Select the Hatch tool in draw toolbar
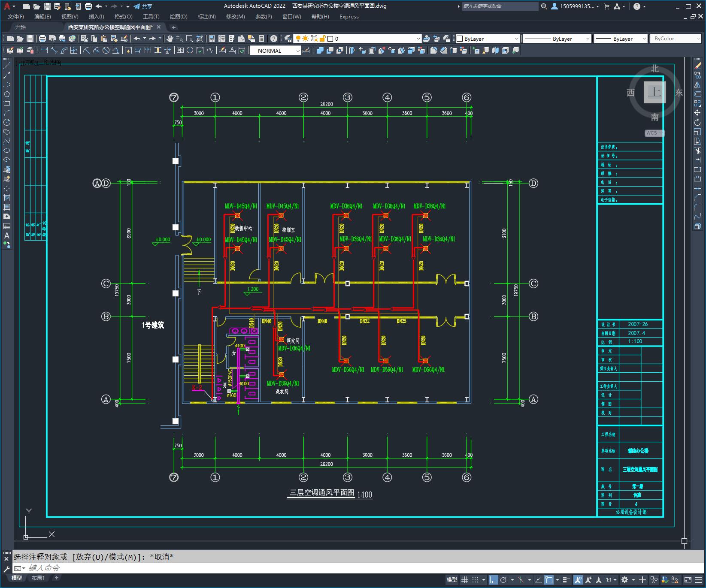 click(6, 198)
